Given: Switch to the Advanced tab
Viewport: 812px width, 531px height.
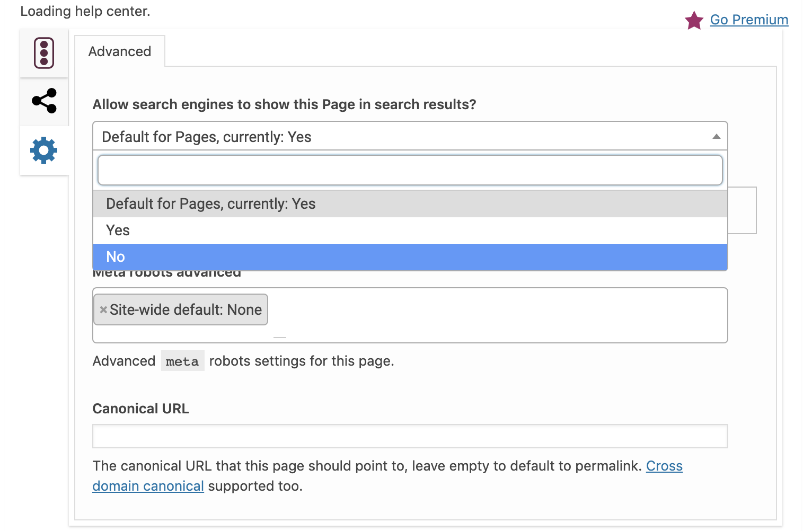Looking at the screenshot, I should 120,51.
